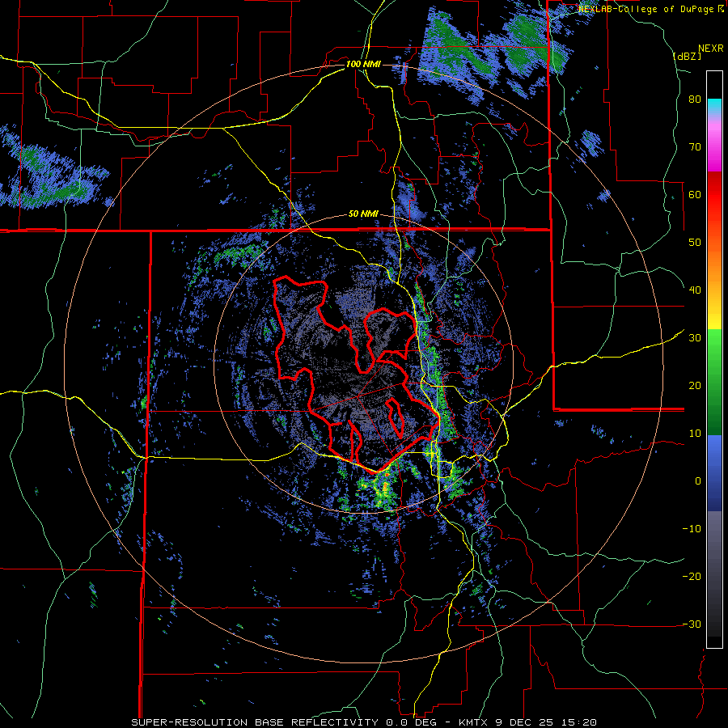Click the 30 value on the dBZ scale
The image size is (728, 728).
click(695, 338)
